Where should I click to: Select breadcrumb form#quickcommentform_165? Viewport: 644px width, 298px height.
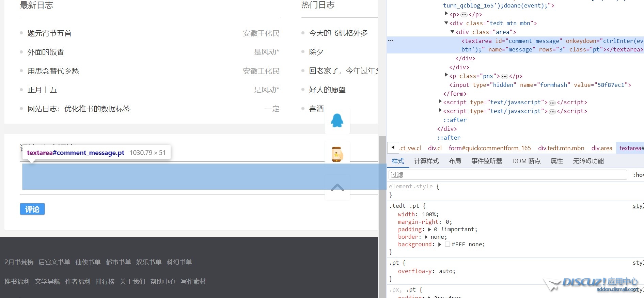tap(490, 148)
